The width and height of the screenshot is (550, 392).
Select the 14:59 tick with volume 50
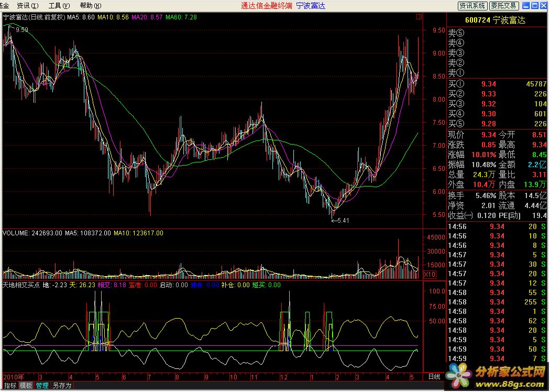tap(497, 349)
